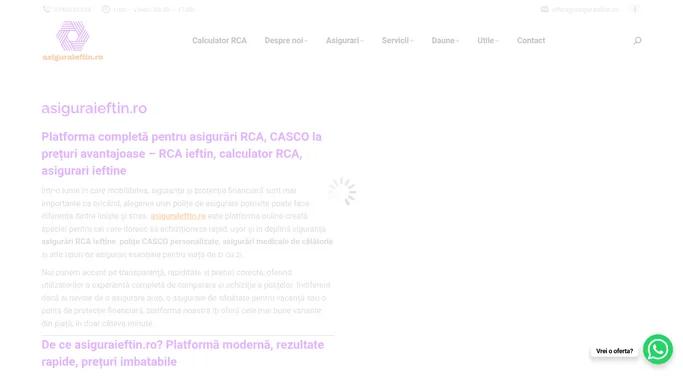Expand the Asigurari dropdown menu
Screen dimensions: 683x384
(345, 40)
